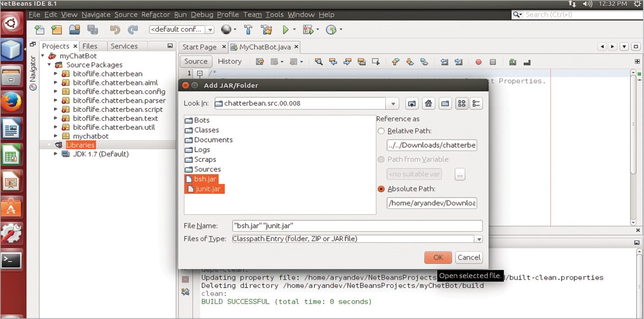Click the Clean and Build icon
This screenshot has width=644, height=319.
(x=266, y=30)
